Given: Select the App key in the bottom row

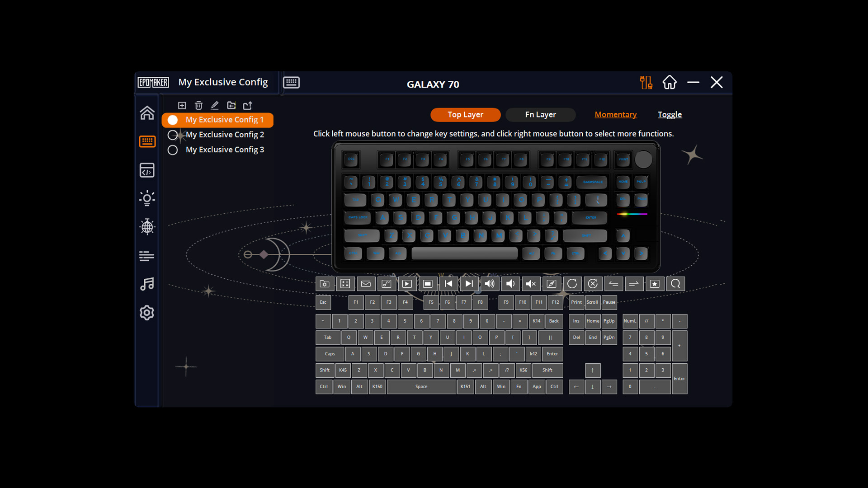Looking at the screenshot, I should (x=537, y=387).
